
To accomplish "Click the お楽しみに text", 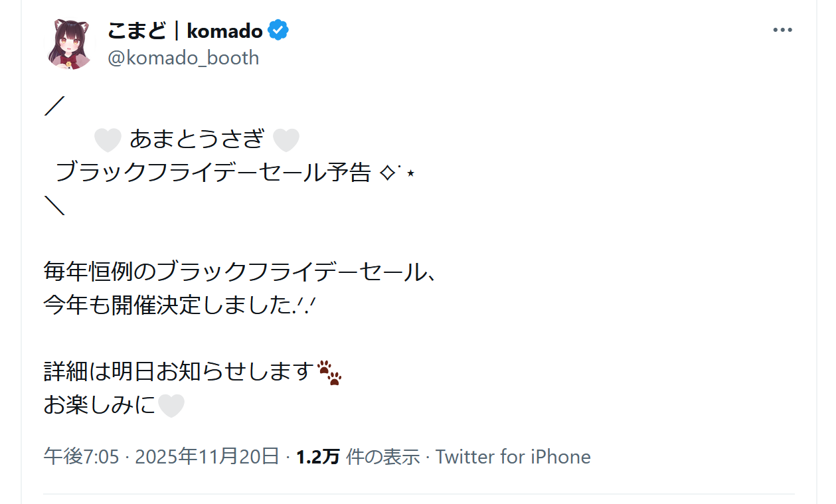I will (100, 405).
